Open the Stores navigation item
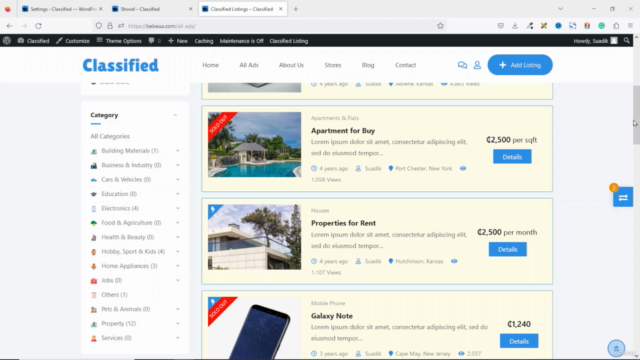This screenshot has height=360, width=640. [333, 65]
